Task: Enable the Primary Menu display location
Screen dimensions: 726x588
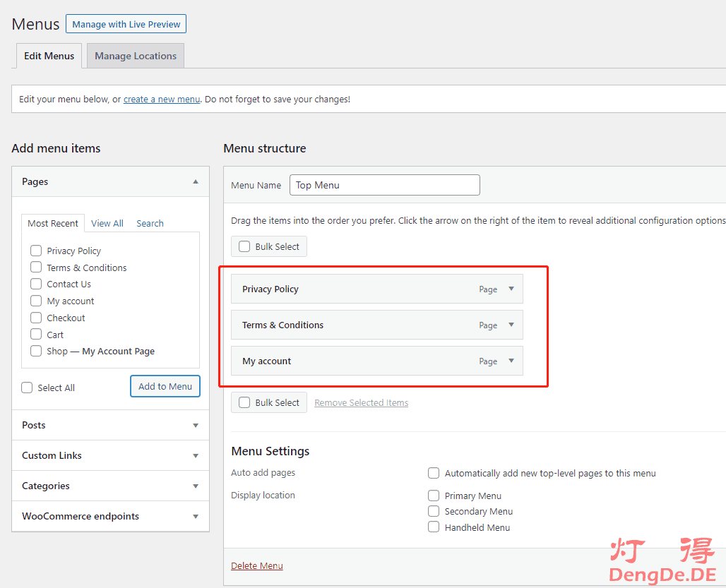Action: point(434,496)
